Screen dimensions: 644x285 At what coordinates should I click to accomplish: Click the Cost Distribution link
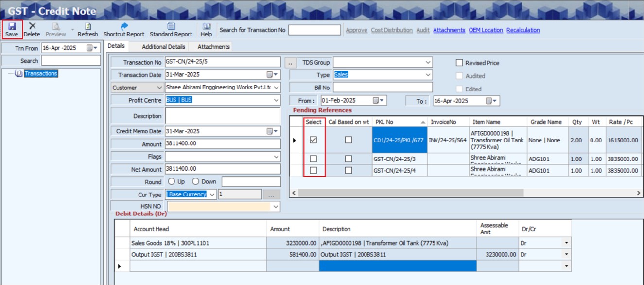coord(392,30)
